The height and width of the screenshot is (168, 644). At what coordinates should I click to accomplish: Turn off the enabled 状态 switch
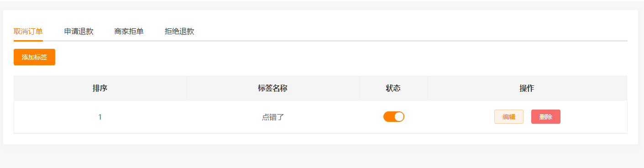tap(394, 116)
